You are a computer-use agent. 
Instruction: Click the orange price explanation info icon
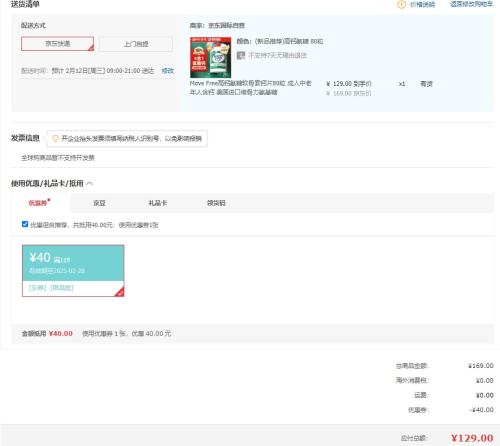[x=402, y=5]
